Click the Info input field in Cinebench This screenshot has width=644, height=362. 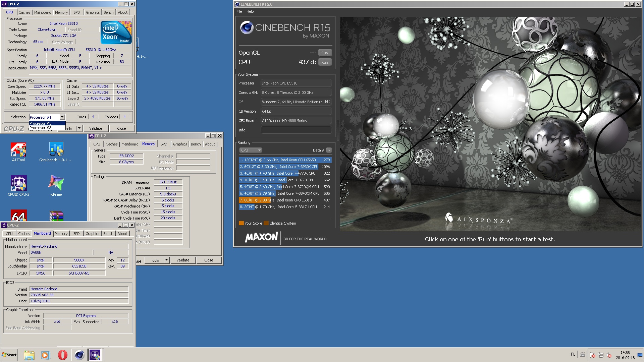(296, 130)
